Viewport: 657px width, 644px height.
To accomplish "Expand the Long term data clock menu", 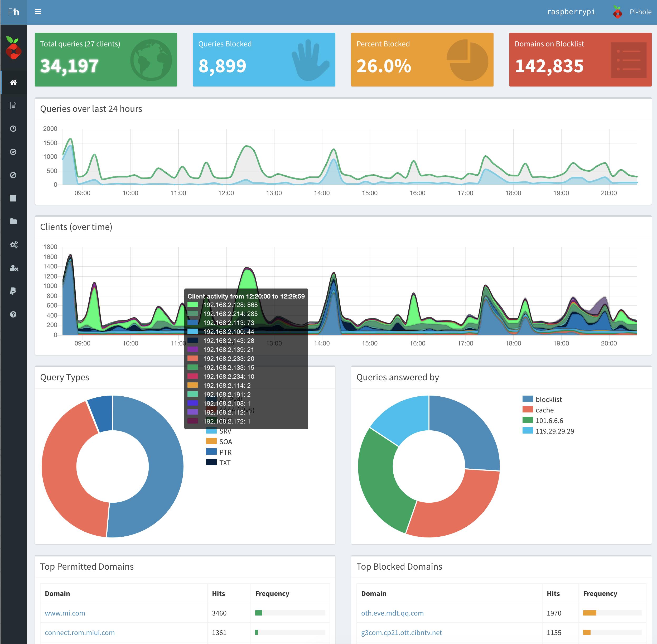I will [13, 128].
